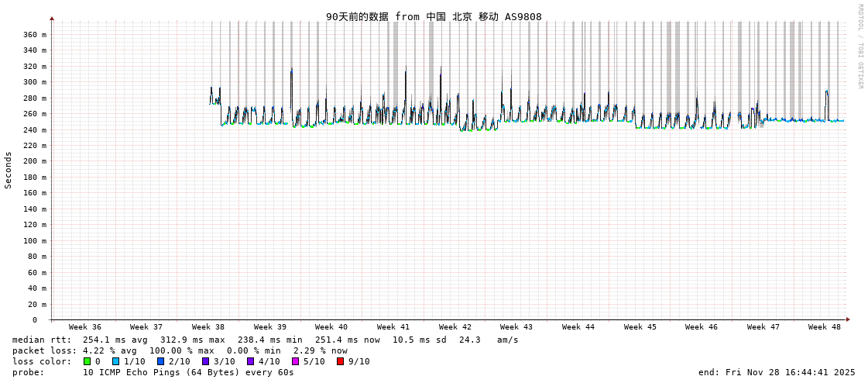Click the red arrow atop the y-axis

[52, 18]
